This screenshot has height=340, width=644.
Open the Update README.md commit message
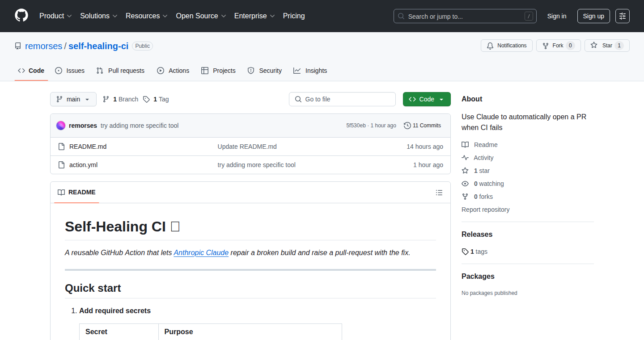pyautogui.click(x=247, y=147)
